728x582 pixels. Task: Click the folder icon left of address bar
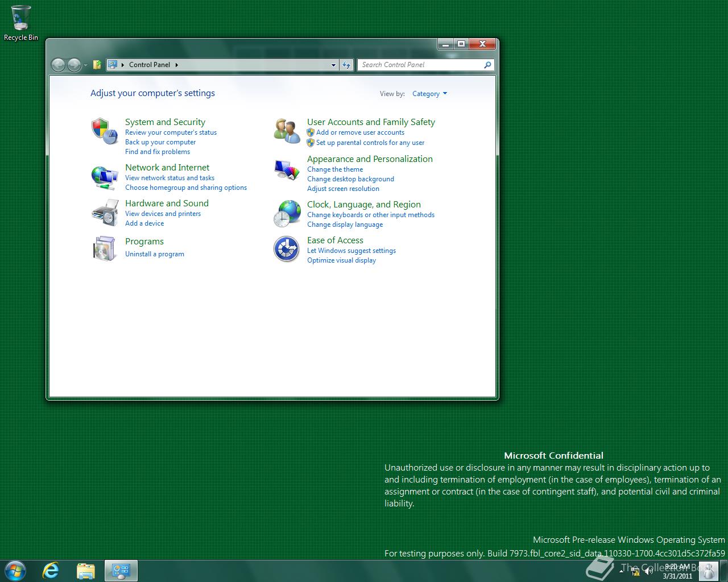click(97, 65)
